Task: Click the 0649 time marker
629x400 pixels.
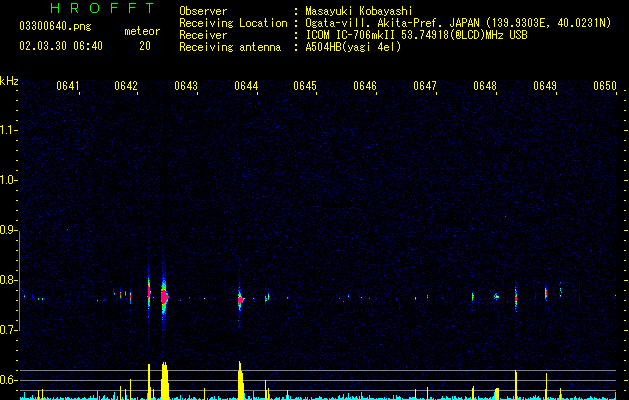Action: tap(545, 86)
